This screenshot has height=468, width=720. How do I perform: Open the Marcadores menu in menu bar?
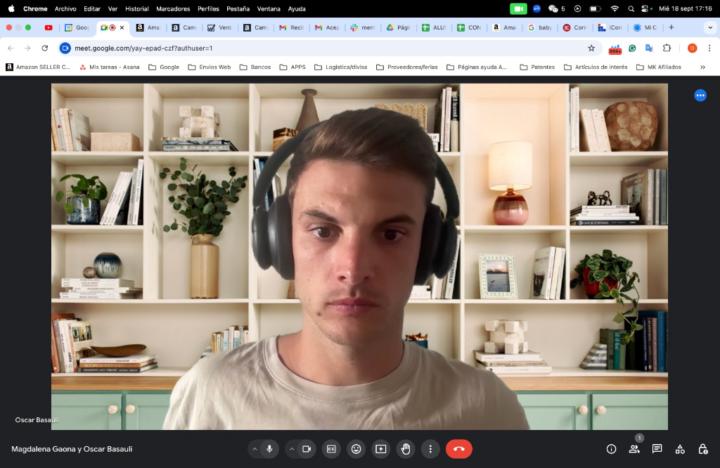[x=173, y=8]
